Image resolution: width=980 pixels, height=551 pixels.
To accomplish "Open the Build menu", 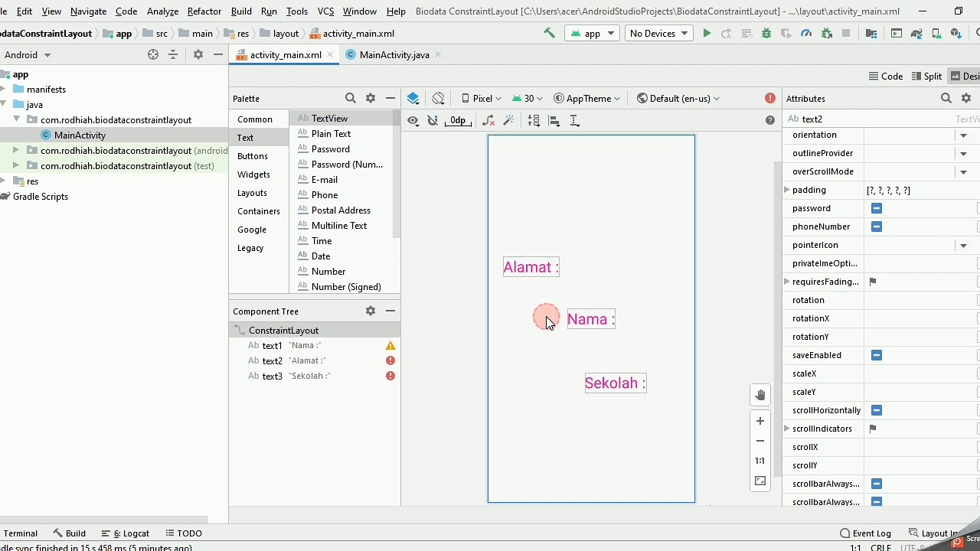I will [x=241, y=11].
